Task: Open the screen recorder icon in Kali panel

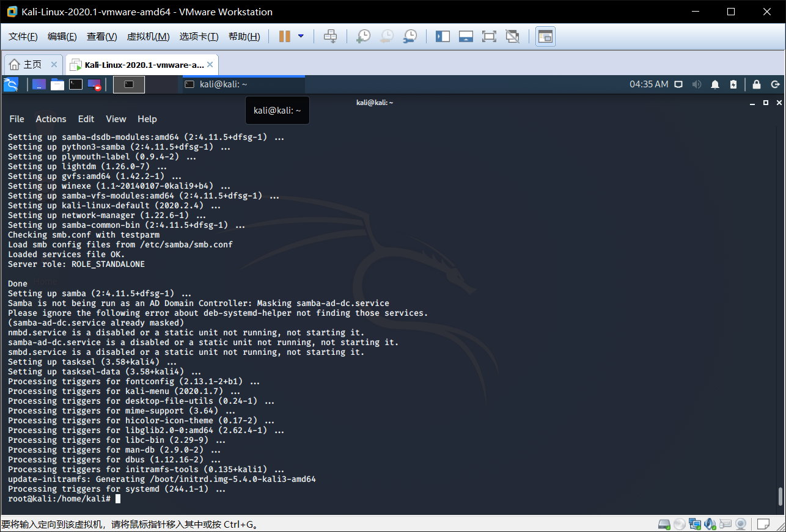Action: click(94, 84)
